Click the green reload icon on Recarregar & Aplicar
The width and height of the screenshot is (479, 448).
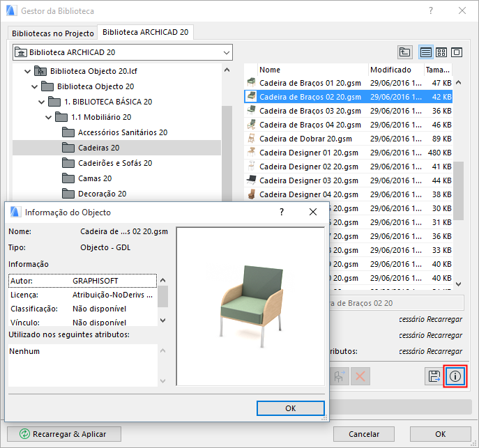[x=24, y=433]
